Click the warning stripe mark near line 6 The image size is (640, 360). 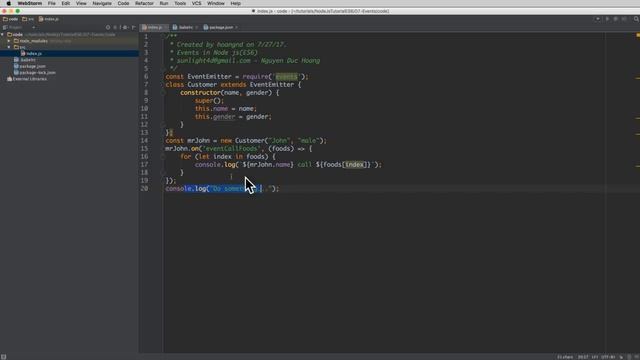[x=638, y=78]
